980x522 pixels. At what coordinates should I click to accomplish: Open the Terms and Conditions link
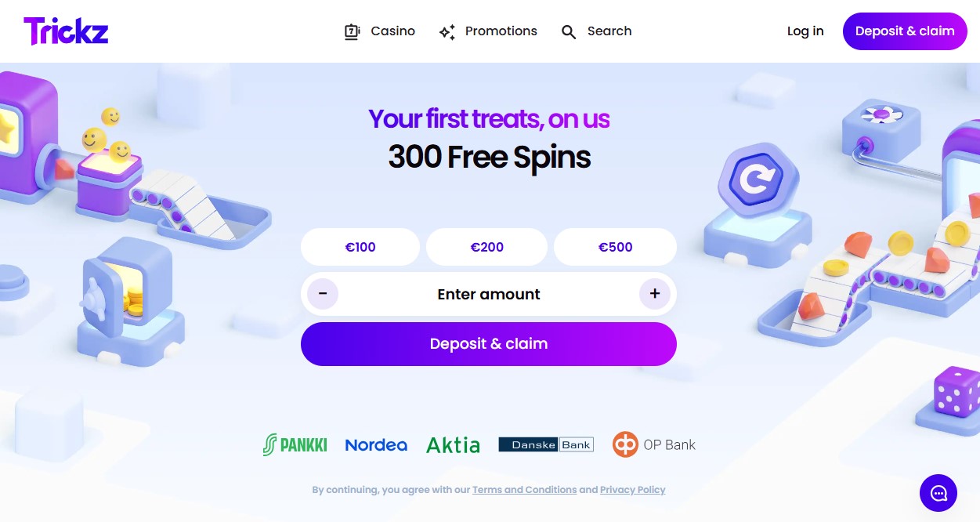pyautogui.click(x=524, y=490)
